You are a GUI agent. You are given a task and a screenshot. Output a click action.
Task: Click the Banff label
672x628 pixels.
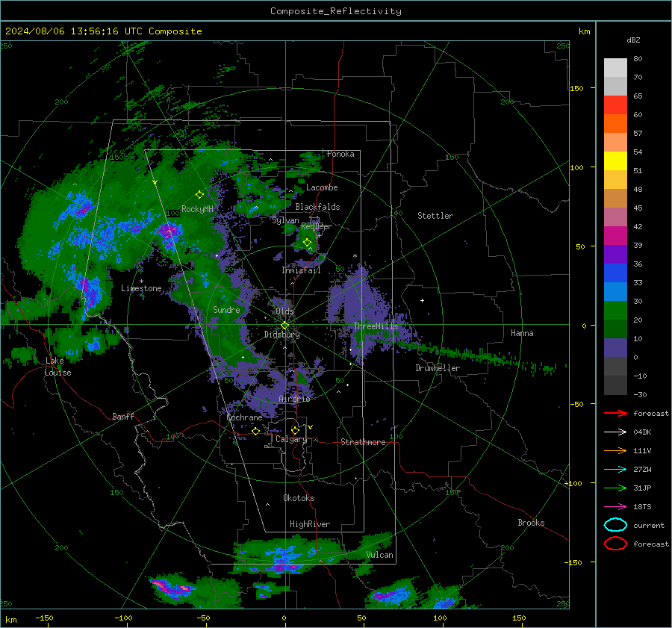(x=123, y=416)
